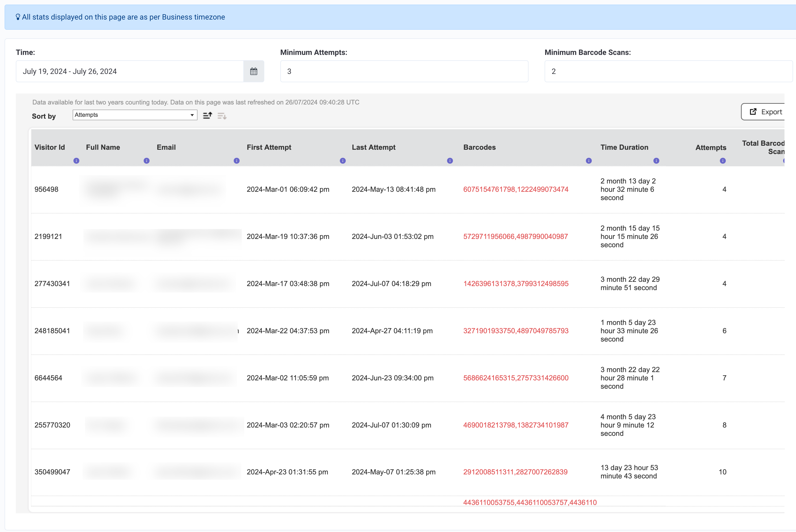Click the Attempts column header
The height and width of the screenshot is (532, 796).
pyautogui.click(x=711, y=147)
